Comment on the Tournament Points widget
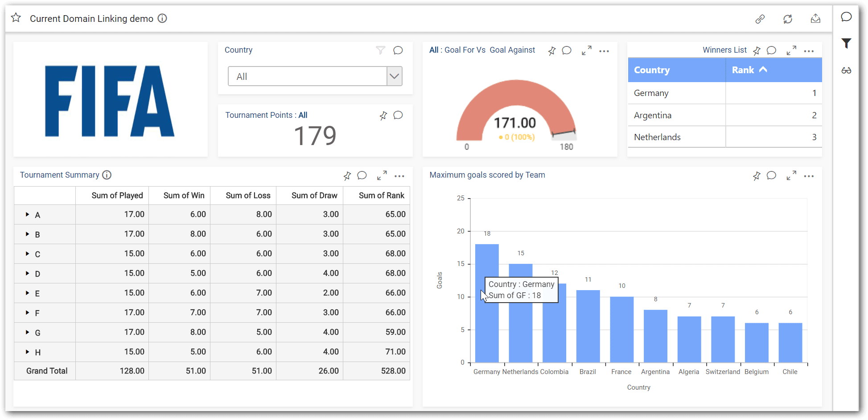The width and height of the screenshot is (868, 420). [x=398, y=115]
